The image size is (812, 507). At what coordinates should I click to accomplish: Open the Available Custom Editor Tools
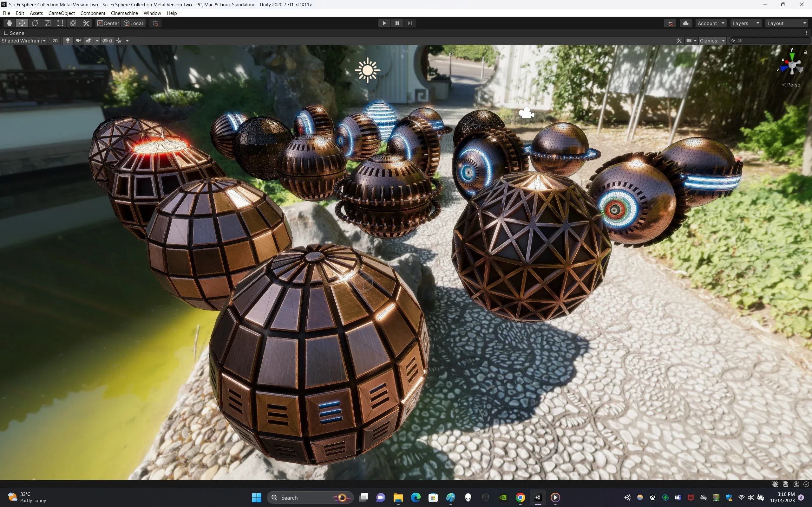click(x=86, y=23)
